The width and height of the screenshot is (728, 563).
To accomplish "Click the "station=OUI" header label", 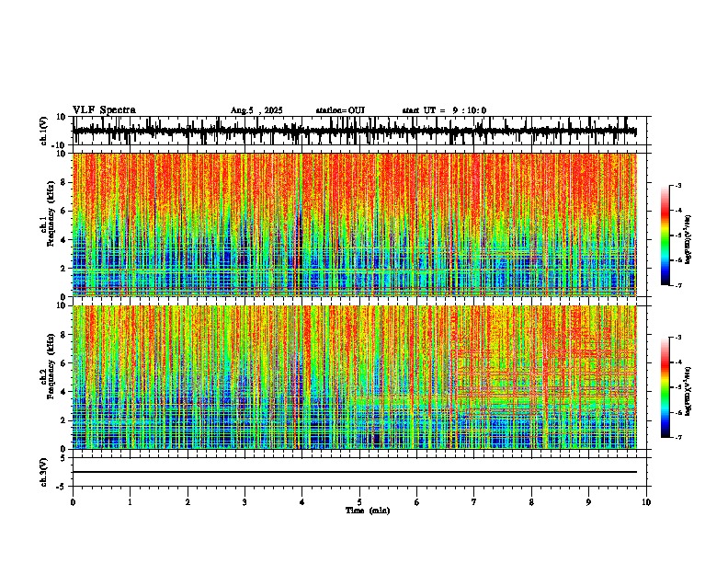I will point(340,110).
